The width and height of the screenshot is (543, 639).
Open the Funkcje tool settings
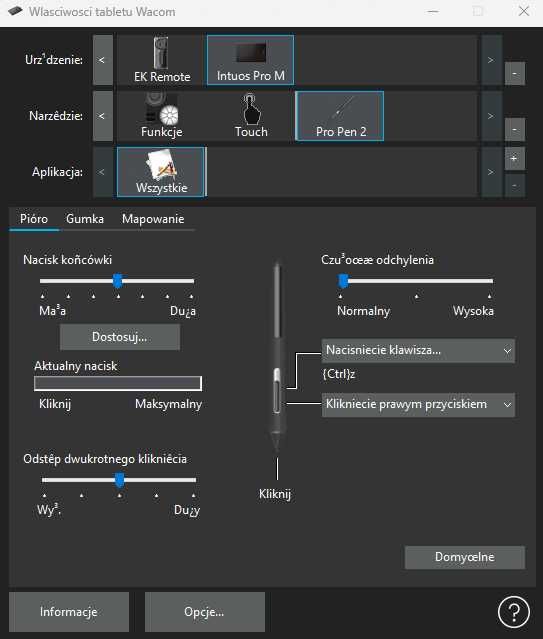click(161, 116)
